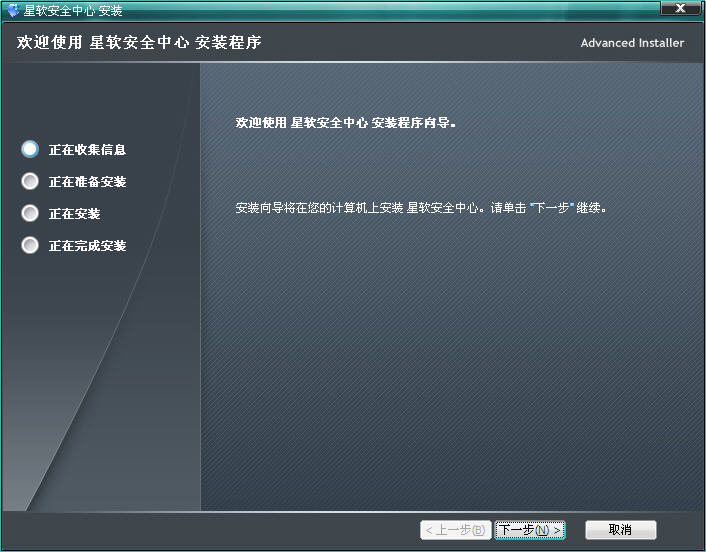
Task: Click the Advanced Installer label
Action: [x=632, y=43]
